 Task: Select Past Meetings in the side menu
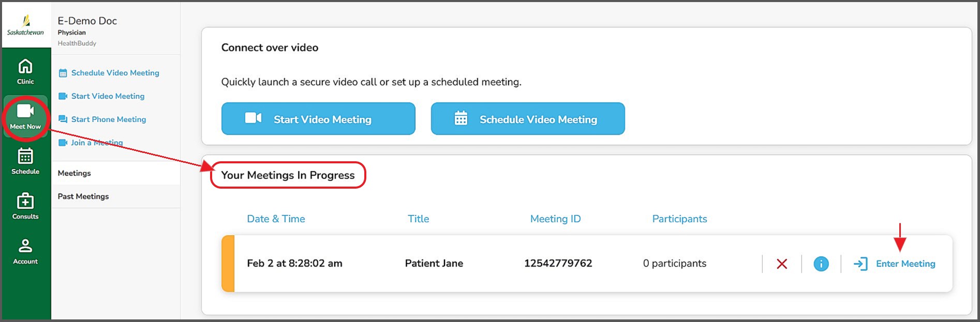[x=83, y=196]
